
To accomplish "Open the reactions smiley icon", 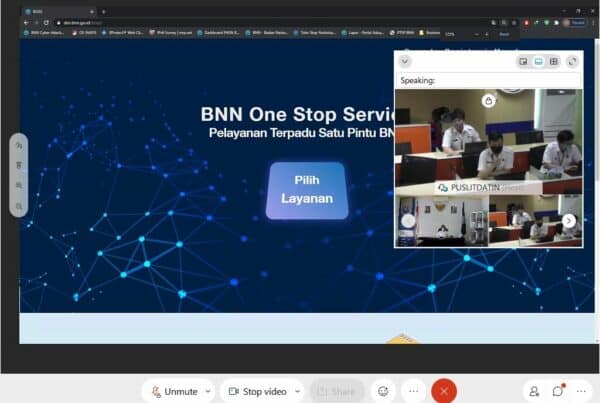I will (383, 391).
